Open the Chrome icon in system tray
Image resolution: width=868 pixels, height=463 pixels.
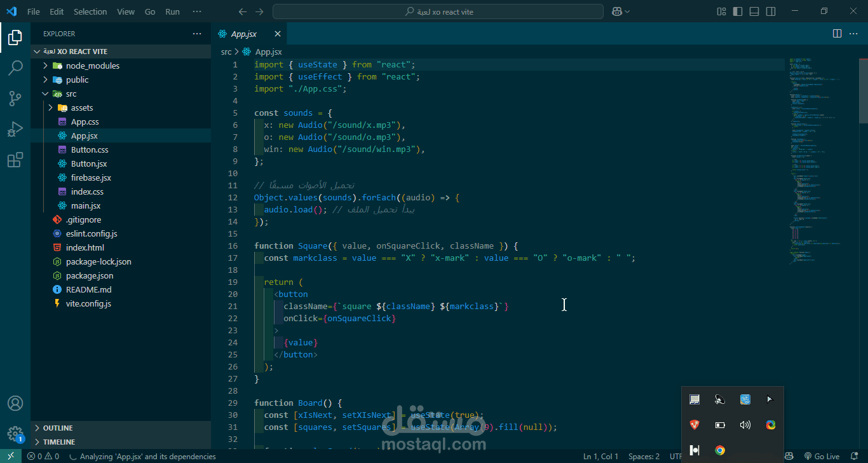(x=720, y=450)
